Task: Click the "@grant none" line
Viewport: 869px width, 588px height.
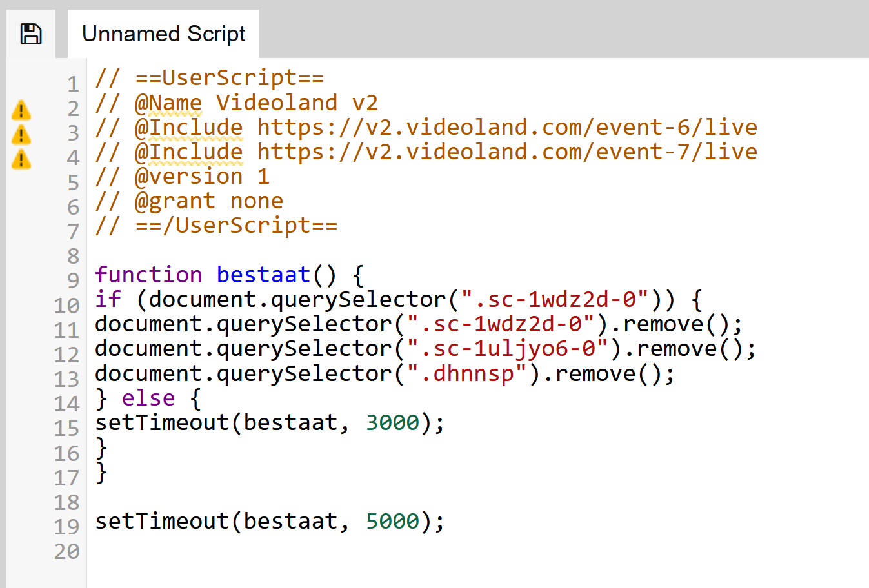Action: click(x=189, y=201)
